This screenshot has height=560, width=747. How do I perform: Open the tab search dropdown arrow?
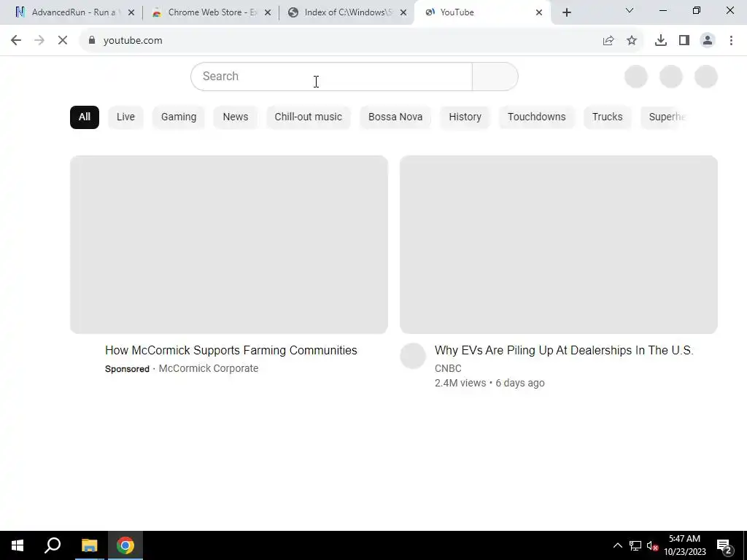630,10
